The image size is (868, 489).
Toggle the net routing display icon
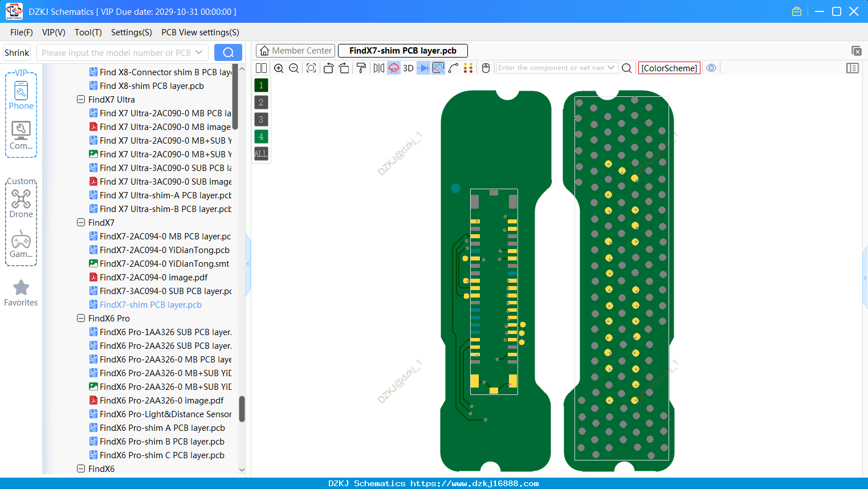pos(438,68)
